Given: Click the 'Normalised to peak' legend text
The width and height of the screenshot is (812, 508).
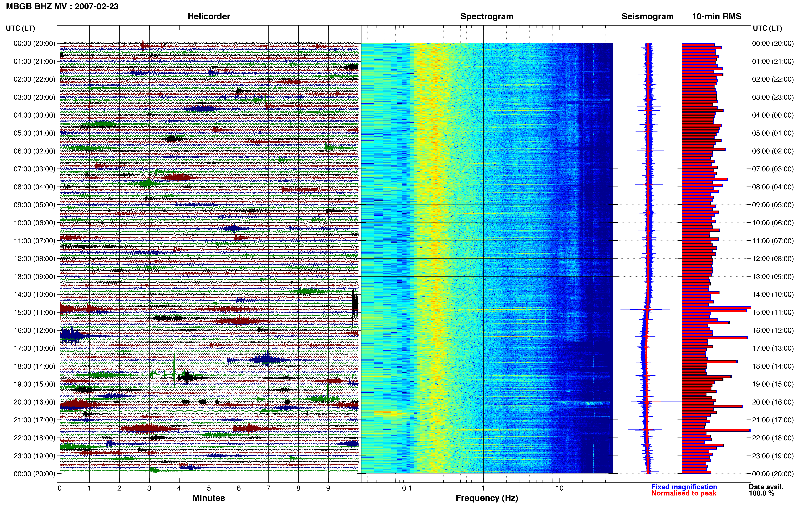Looking at the screenshot, I should 684,494.
